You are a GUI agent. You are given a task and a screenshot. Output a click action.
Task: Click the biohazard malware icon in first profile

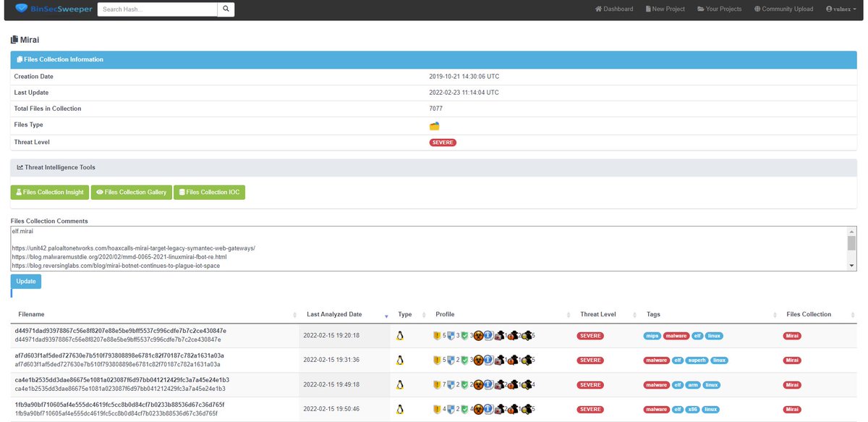point(479,335)
